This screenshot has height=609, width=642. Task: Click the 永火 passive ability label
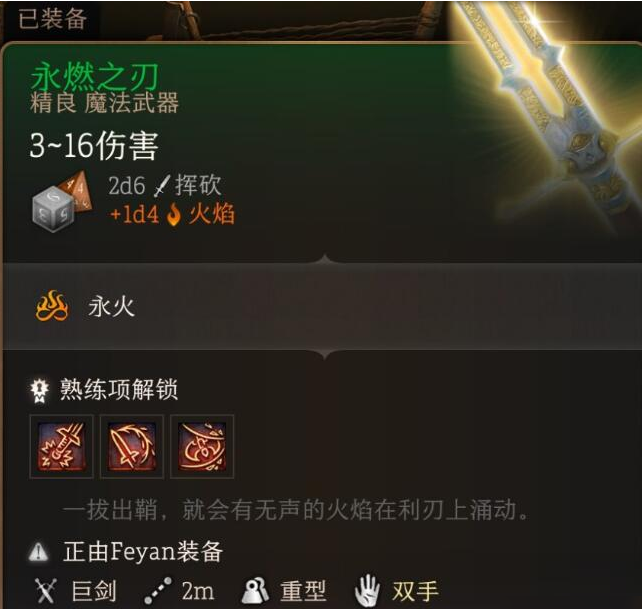(111, 306)
